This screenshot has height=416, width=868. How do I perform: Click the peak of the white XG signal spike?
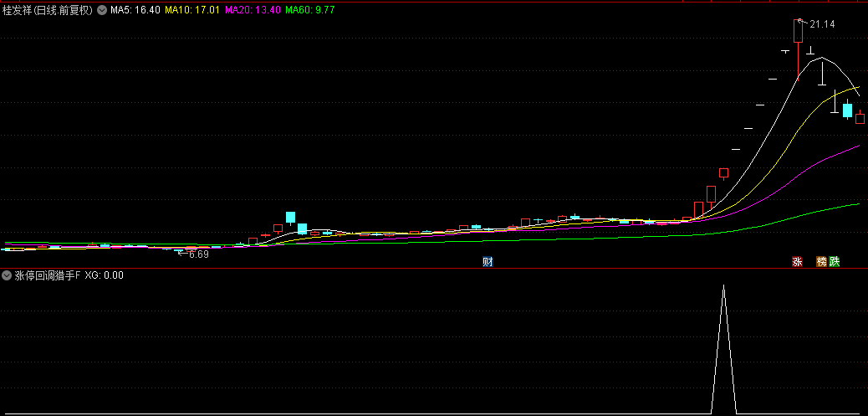[x=723, y=285]
